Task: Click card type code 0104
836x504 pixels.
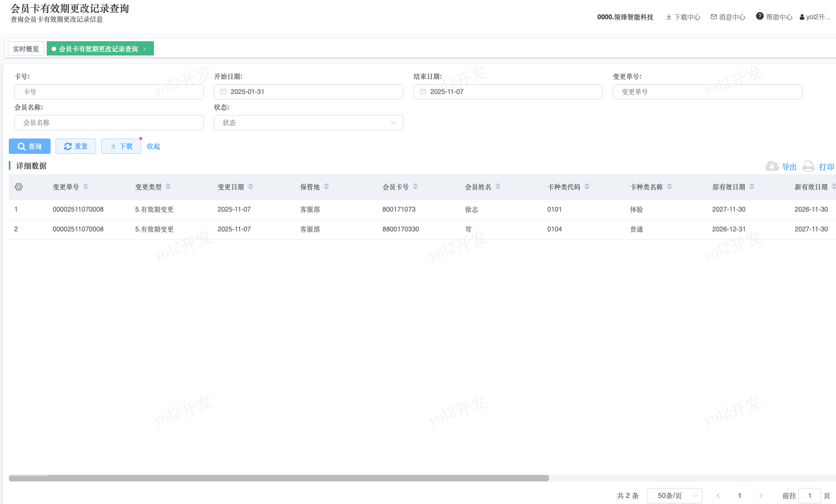Action: coord(555,229)
